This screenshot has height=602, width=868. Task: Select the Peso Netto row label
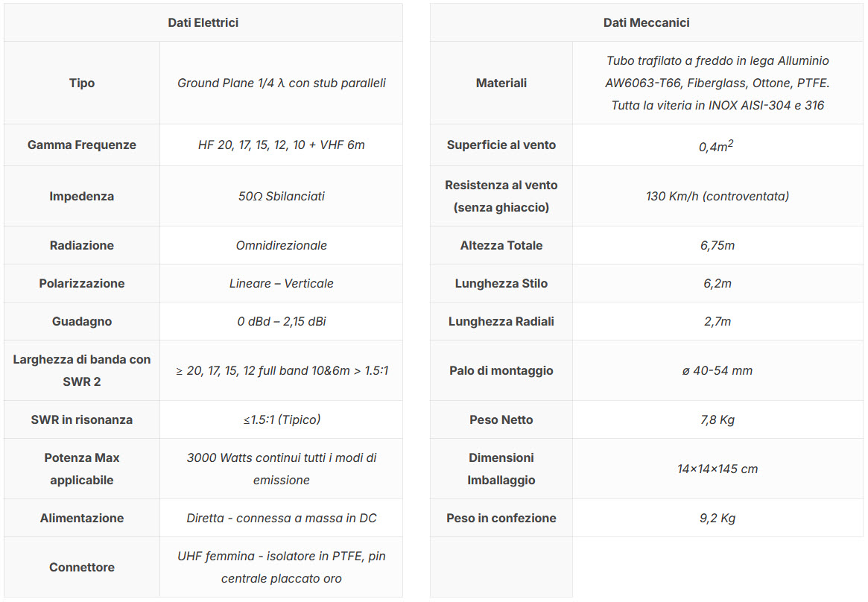click(501, 419)
